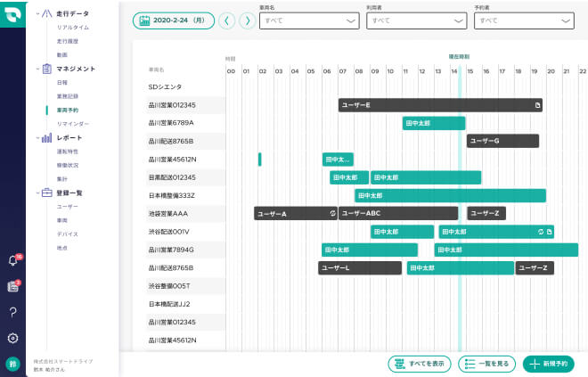Collapse the 走行データ menu section
This screenshot has width=588, height=377.
pos(37,14)
